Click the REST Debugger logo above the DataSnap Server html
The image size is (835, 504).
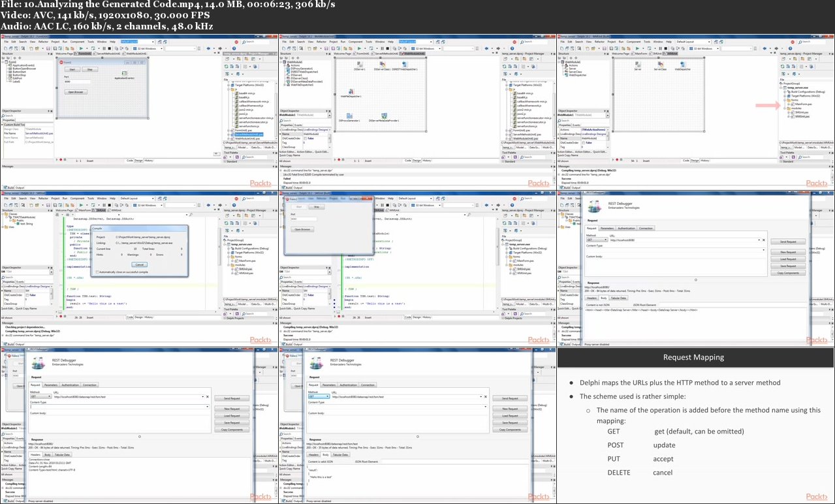(x=595, y=206)
